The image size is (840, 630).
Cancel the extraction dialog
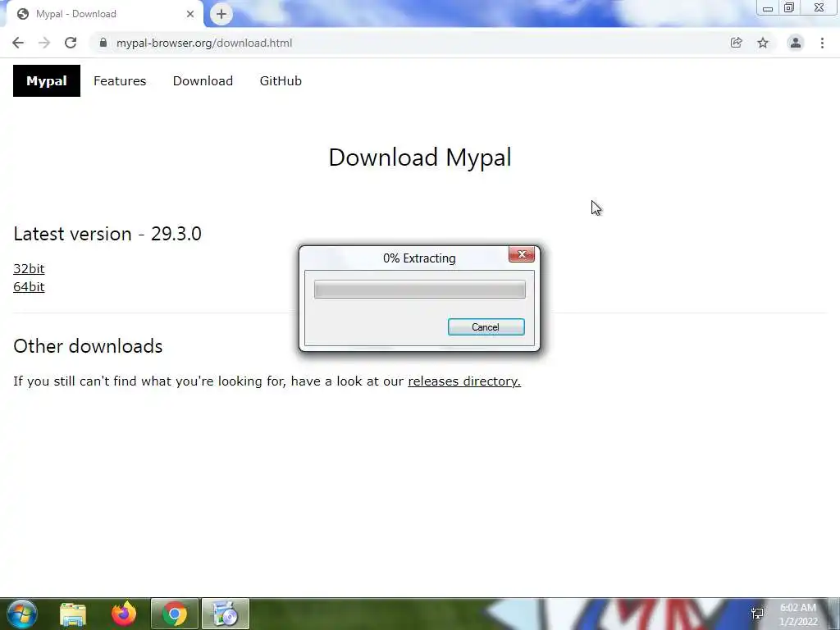click(x=486, y=327)
